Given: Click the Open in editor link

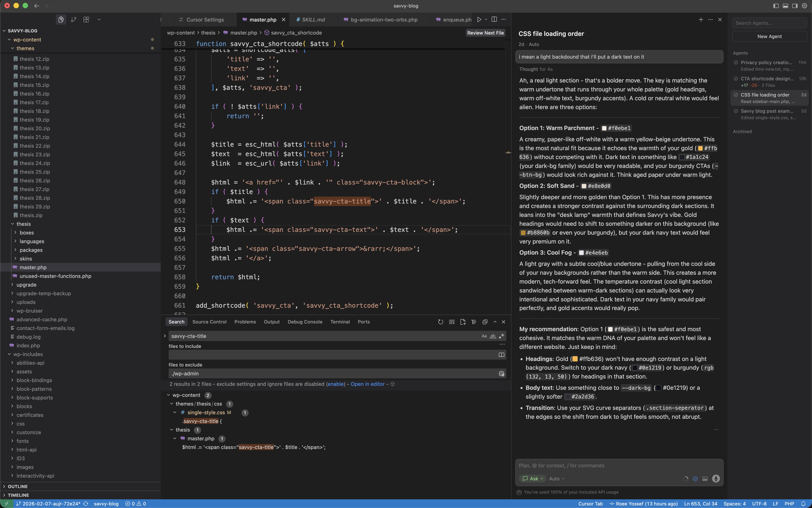Looking at the screenshot, I should point(367,384).
